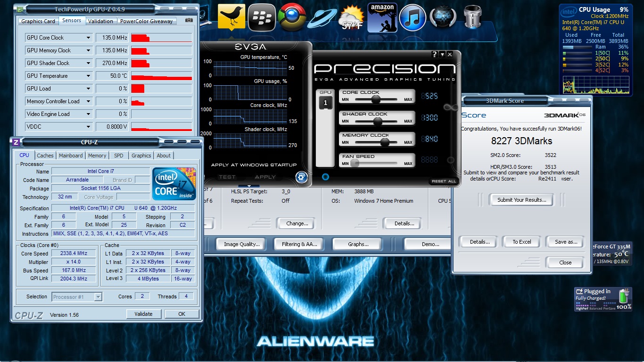Click the Memory Clock slider knob

click(x=385, y=142)
